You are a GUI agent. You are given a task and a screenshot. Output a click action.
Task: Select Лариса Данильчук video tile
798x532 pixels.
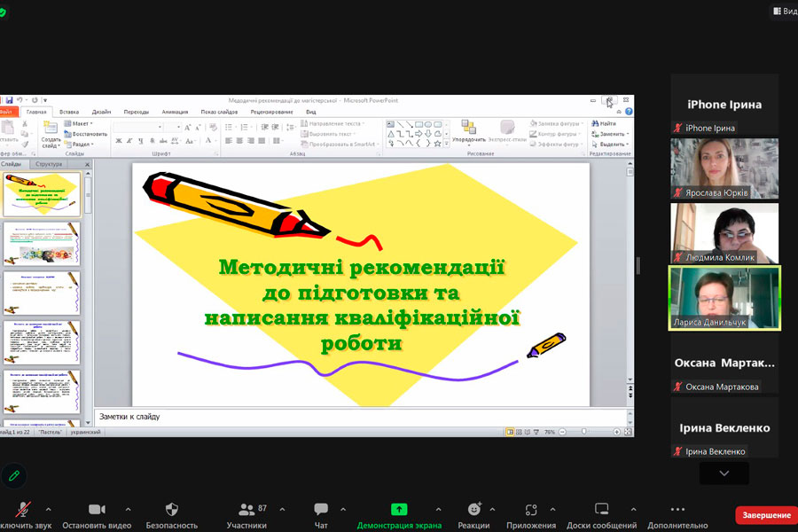pos(724,298)
